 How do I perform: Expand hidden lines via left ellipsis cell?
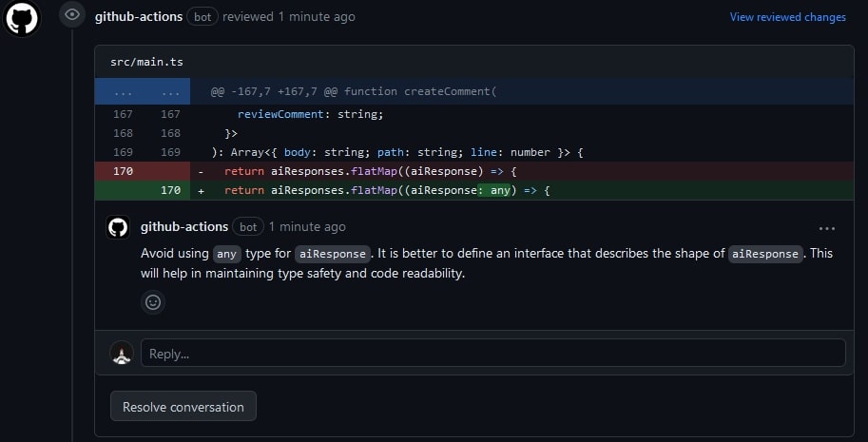pyautogui.click(x=123, y=91)
